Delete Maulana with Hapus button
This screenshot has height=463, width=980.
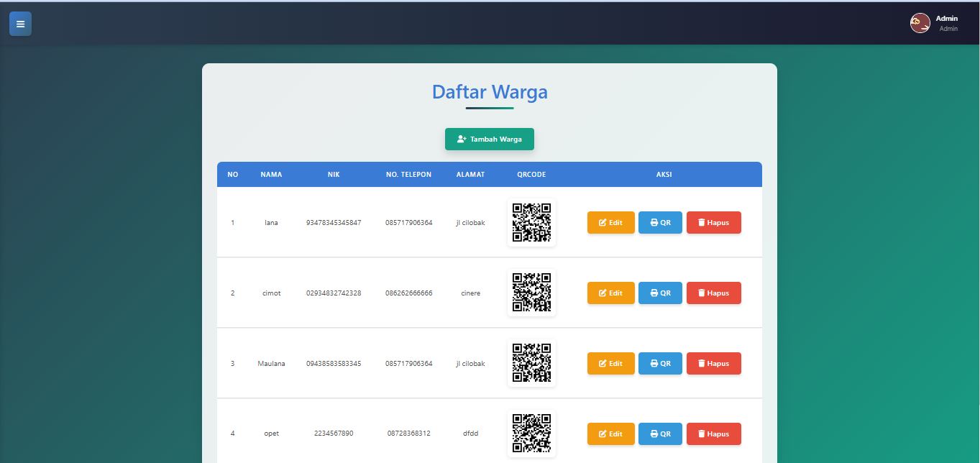[x=713, y=364]
